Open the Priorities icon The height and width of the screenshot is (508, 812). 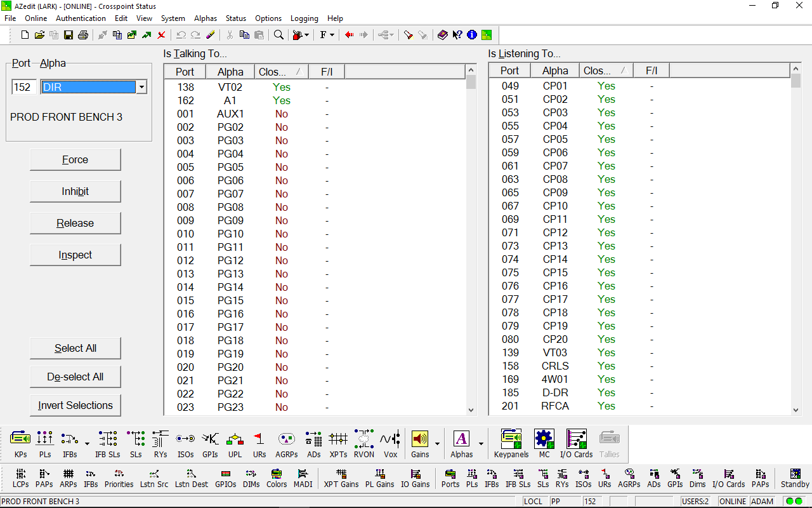pos(119,478)
